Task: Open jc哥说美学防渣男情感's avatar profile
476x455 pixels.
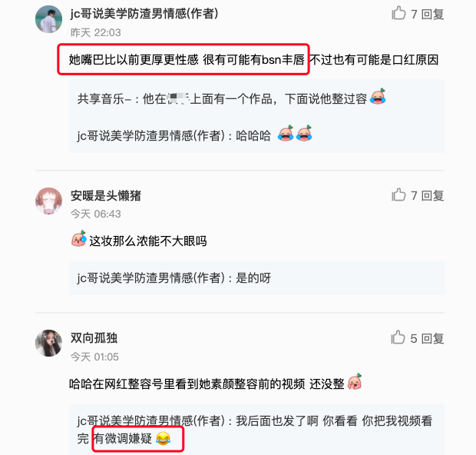Action: point(48,19)
